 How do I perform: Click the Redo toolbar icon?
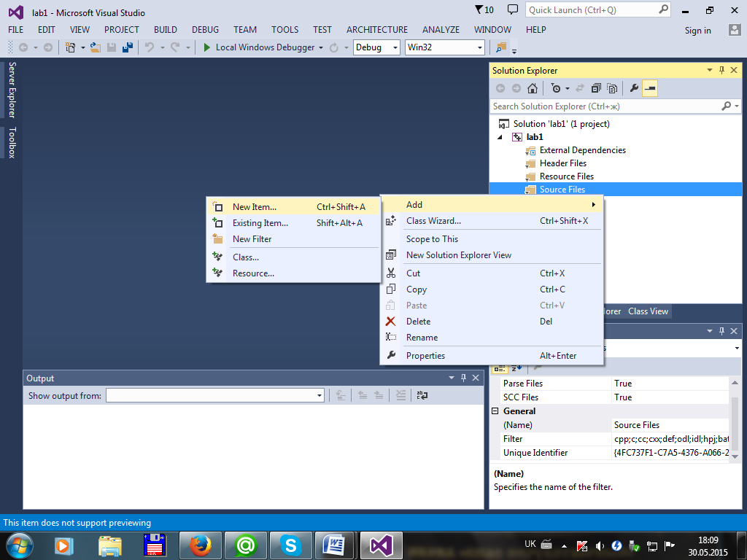click(175, 47)
